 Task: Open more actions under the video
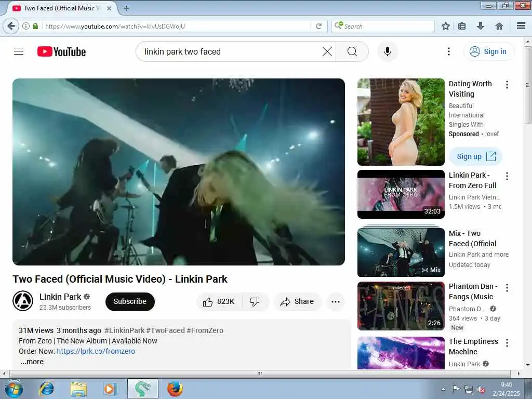[336, 302]
